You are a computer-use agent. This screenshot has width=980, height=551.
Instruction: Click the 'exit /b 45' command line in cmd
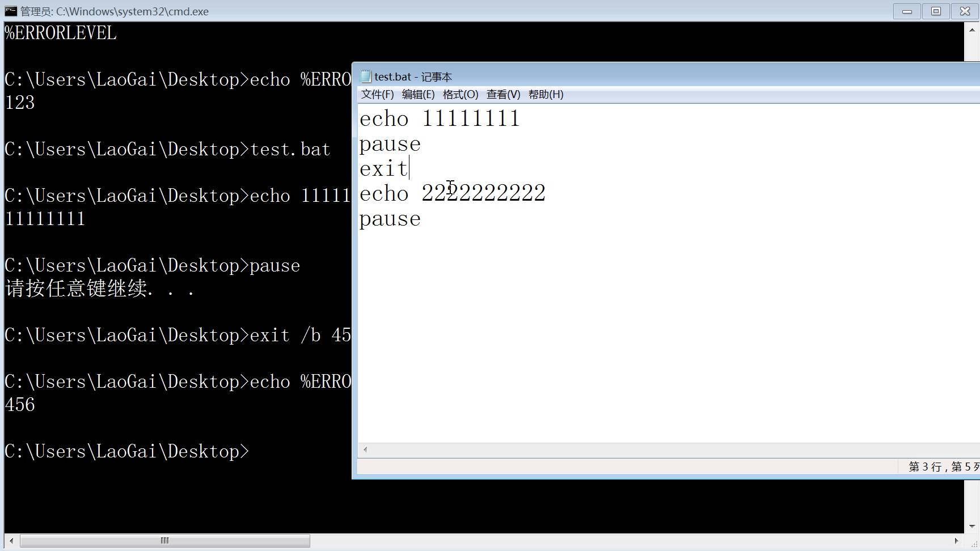[x=178, y=335]
